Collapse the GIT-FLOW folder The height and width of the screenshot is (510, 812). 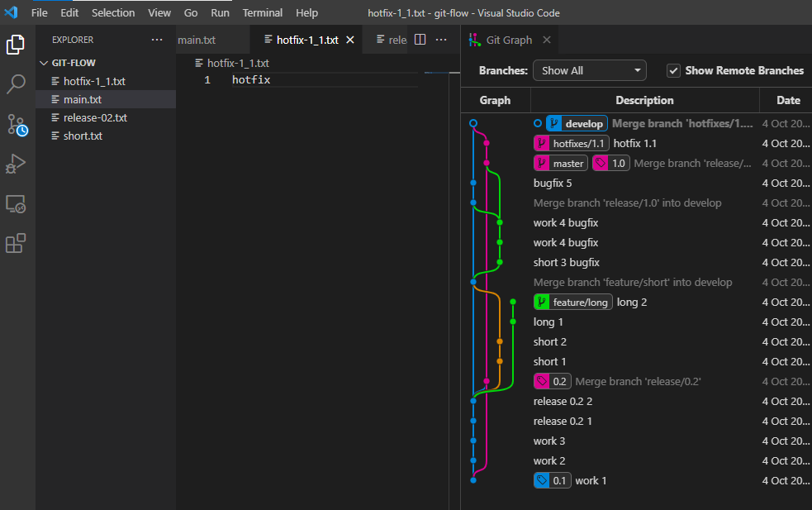pos(44,63)
